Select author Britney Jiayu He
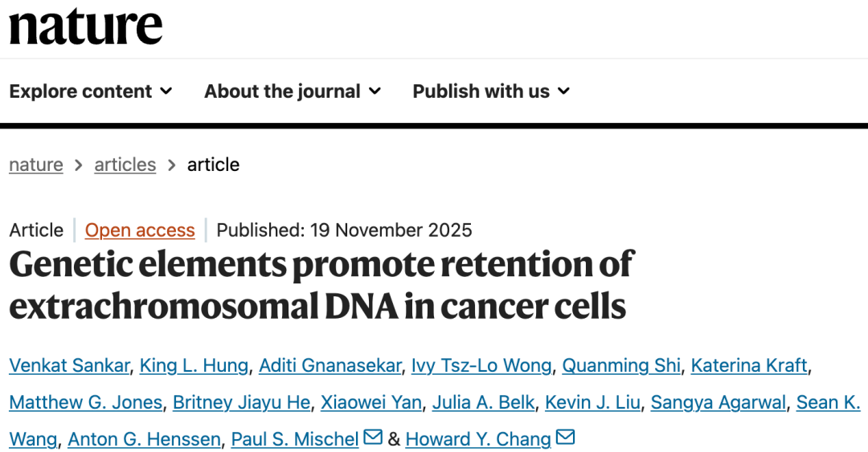The width and height of the screenshot is (868, 452). [x=236, y=402]
